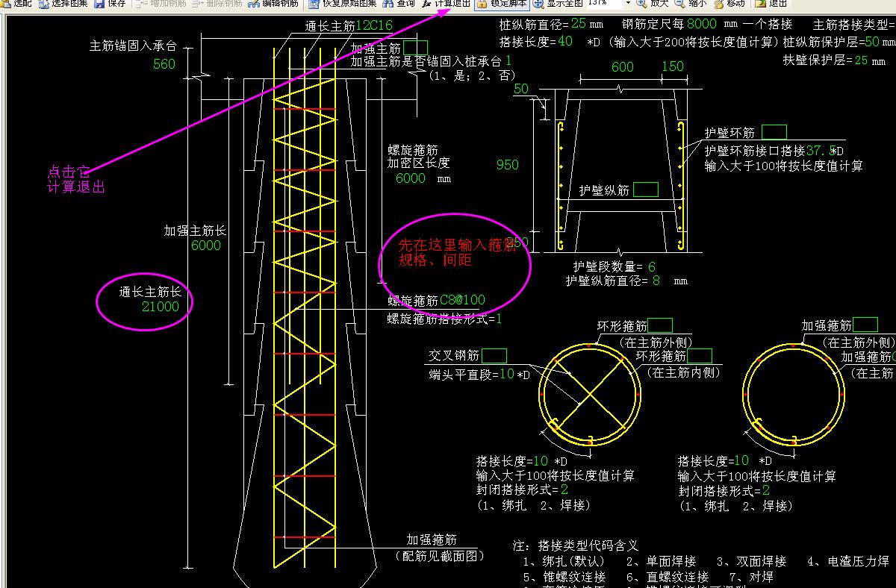Edit top 搭接长度 value 40
Viewport: 896px width, 588px height.
point(565,41)
